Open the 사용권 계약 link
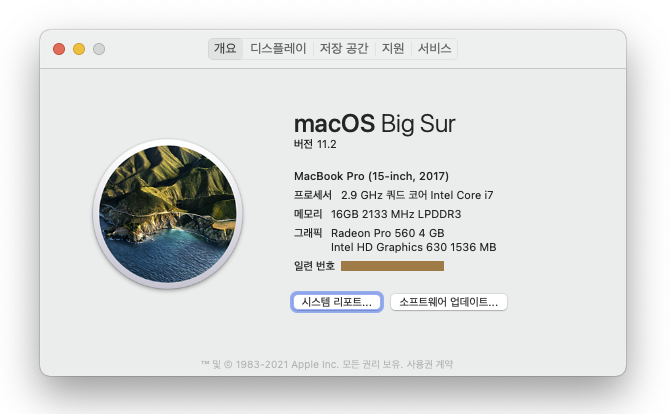Image resolution: width=670 pixels, height=414 pixels. coord(429,364)
